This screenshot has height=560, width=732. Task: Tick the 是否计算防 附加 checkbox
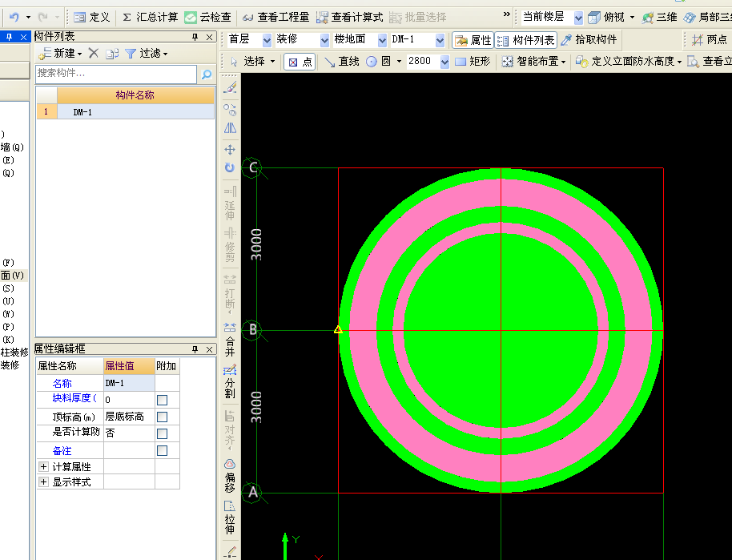coord(162,434)
